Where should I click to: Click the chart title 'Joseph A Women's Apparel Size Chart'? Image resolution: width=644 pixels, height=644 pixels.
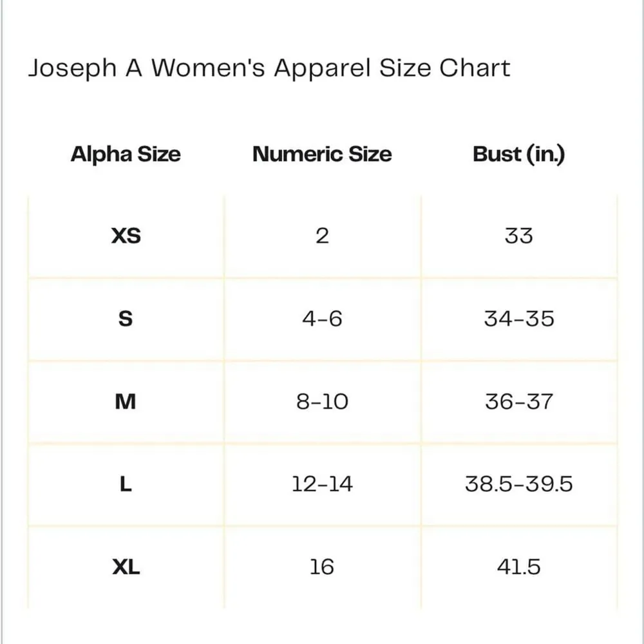[269, 68]
